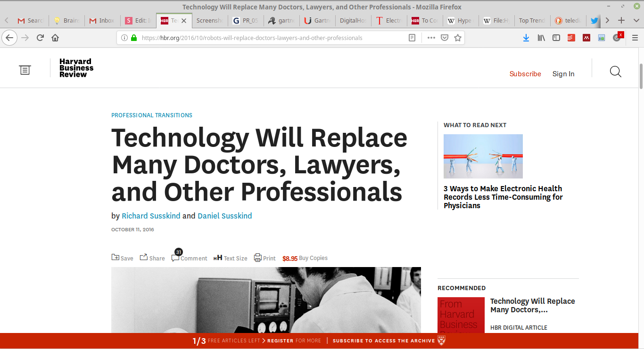Open the Electronic Health Records article thumbnail
Screen dimensions: 644x349
(x=483, y=156)
